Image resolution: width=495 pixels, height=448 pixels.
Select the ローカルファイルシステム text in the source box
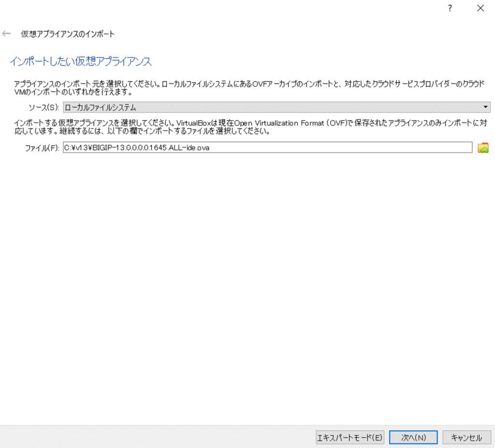(x=101, y=107)
